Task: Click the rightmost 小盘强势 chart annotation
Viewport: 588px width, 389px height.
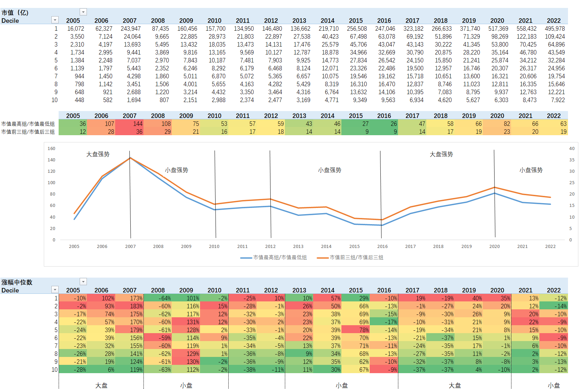Action: pyautogui.click(x=531, y=170)
